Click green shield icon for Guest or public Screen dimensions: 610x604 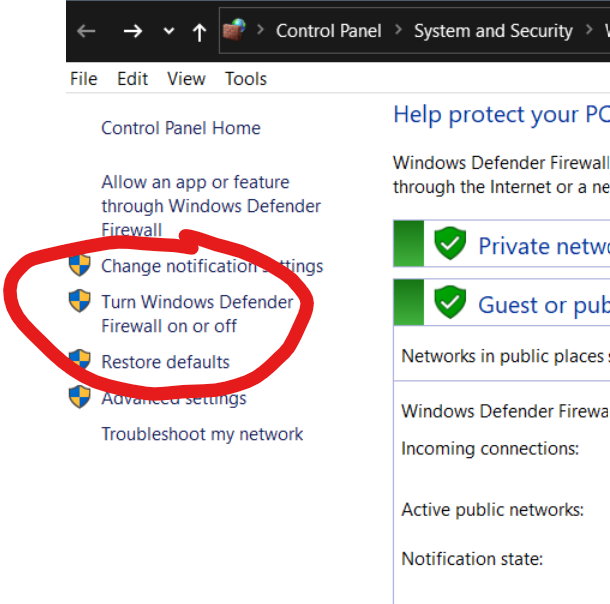coord(450,302)
